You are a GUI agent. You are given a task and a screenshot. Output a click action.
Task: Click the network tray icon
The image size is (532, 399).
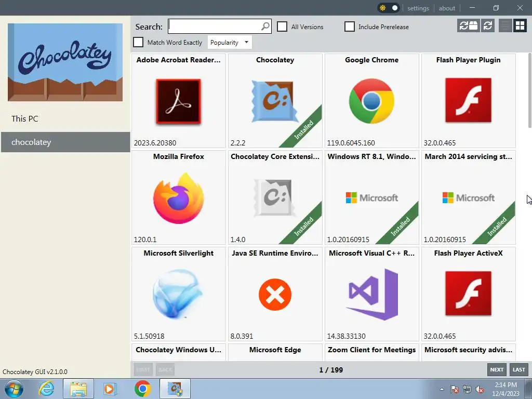(467, 389)
